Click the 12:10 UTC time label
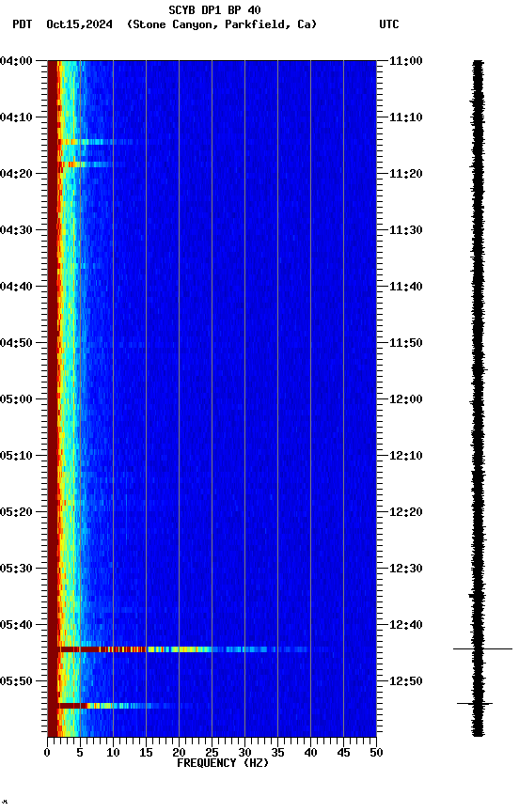This screenshot has height=812, width=519. point(406,456)
